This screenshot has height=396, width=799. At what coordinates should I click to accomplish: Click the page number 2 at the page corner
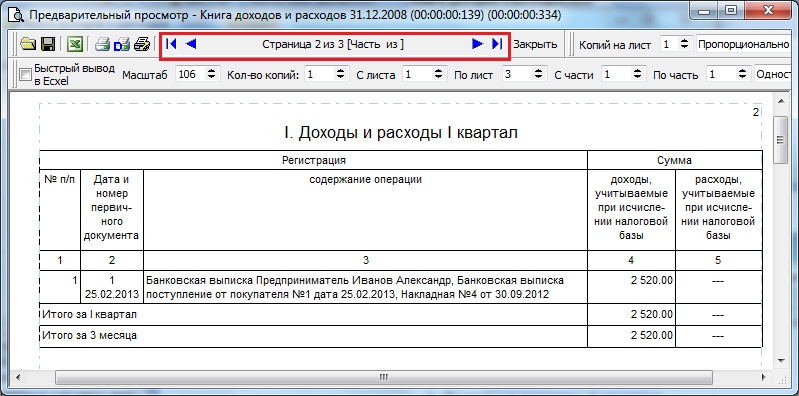(756, 112)
